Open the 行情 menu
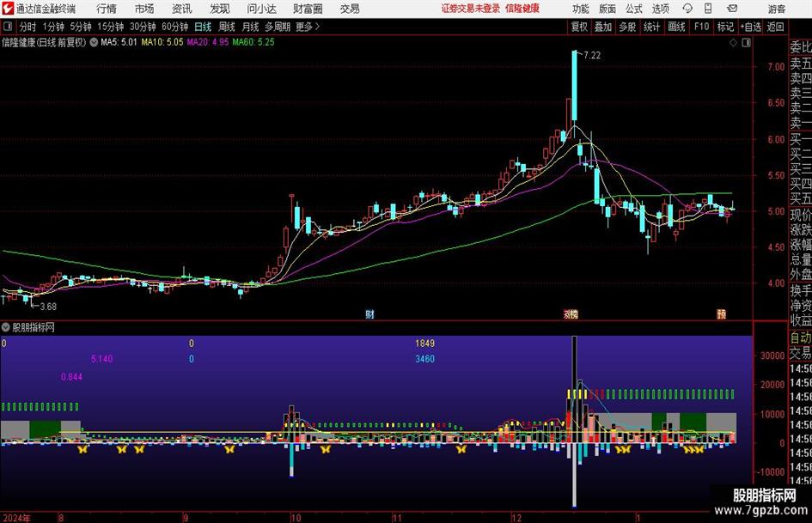The image size is (812, 523). [107, 9]
